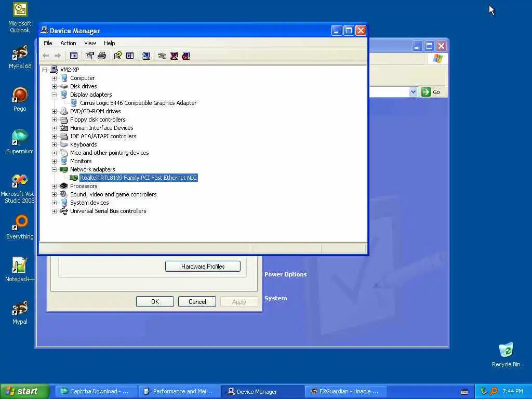Open the Help menu
The width and height of the screenshot is (532, 399).
pos(109,43)
